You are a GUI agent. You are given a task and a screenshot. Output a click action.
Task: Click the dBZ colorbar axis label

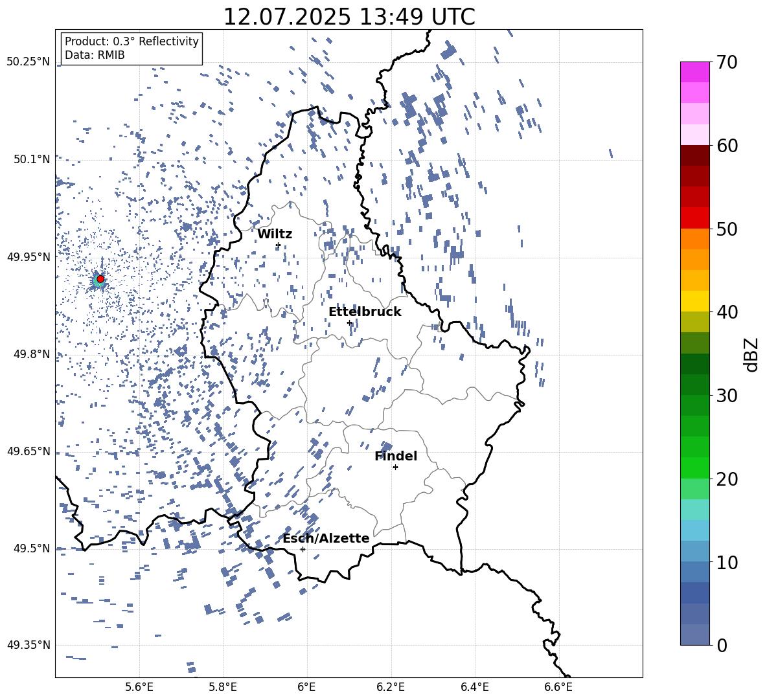[x=751, y=354]
